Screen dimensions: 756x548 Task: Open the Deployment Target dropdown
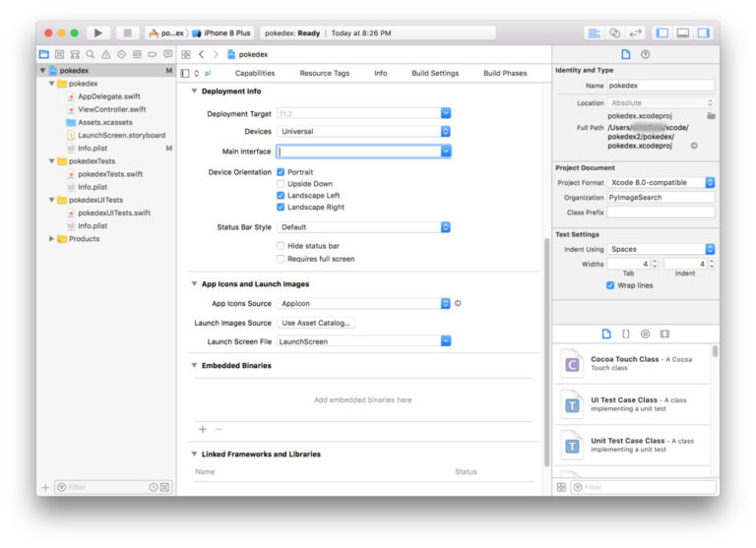click(446, 113)
